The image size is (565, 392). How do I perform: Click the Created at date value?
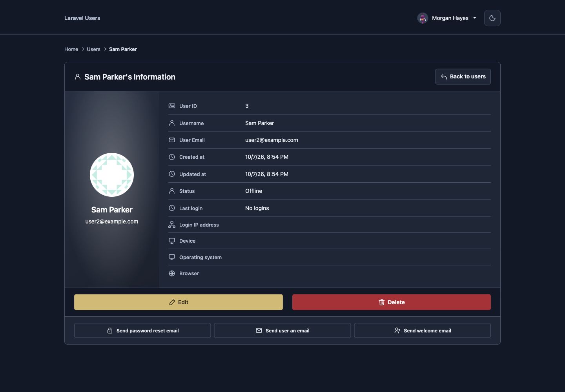(267, 157)
